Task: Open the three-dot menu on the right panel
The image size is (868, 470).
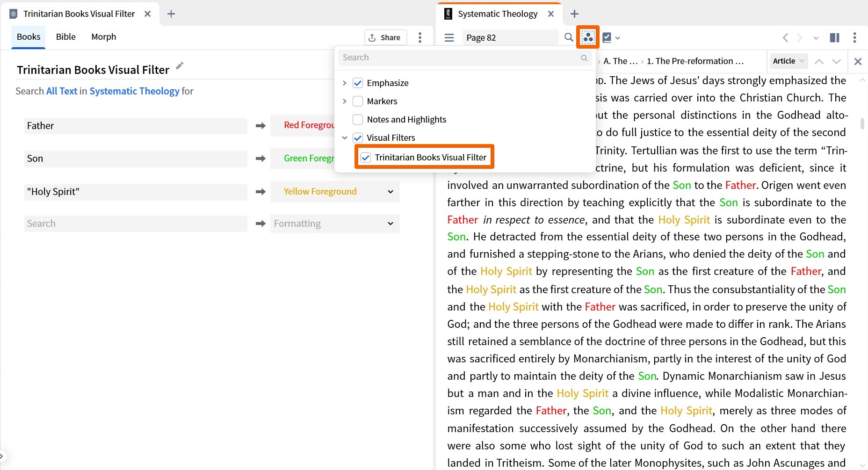Action: coord(855,37)
